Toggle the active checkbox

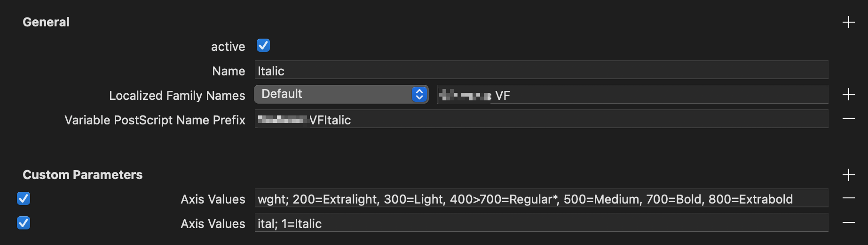point(263,45)
